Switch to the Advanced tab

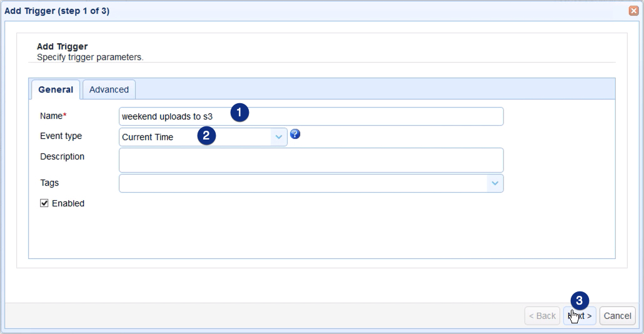click(x=109, y=89)
